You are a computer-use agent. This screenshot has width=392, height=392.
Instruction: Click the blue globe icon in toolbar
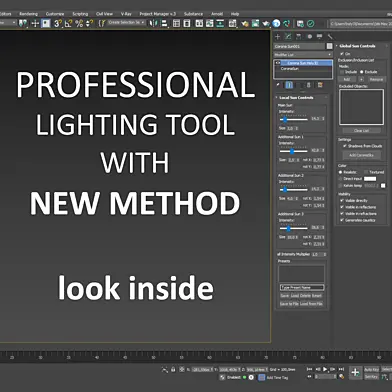click(x=276, y=23)
